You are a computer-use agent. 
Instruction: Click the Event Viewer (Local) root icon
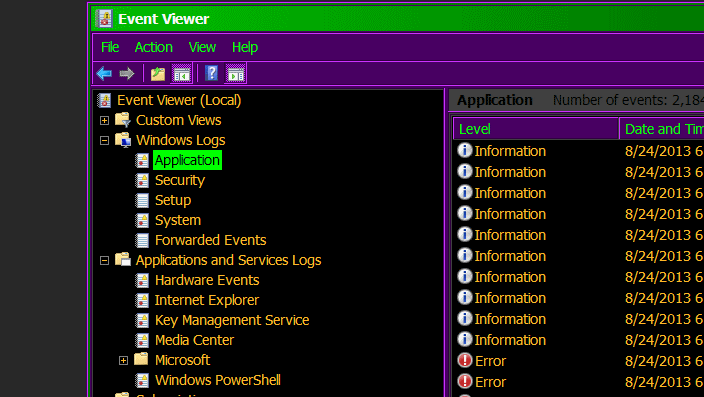click(104, 100)
